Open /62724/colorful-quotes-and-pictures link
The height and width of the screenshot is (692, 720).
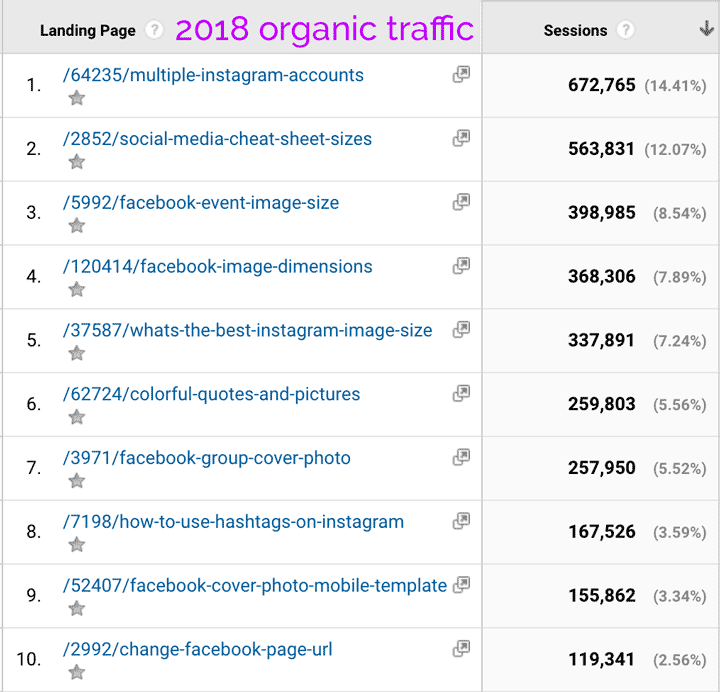click(x=211, y=394)
